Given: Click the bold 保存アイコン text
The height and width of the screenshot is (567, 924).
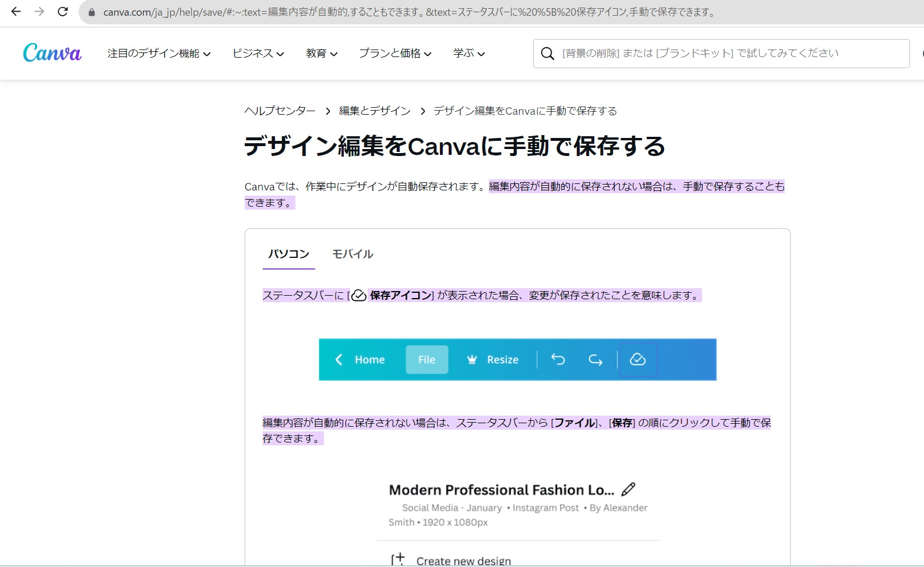Looking at the screenshot, I should [400, 296].
